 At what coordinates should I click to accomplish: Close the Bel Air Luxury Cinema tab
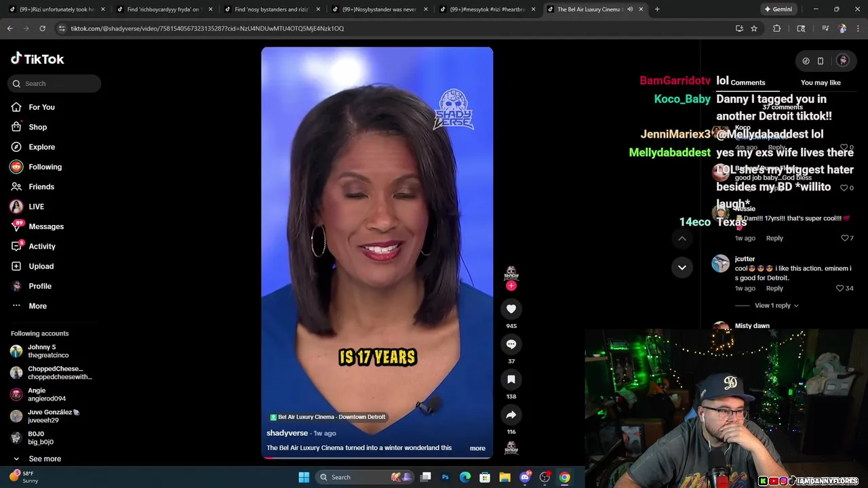[x=641, y=9]
